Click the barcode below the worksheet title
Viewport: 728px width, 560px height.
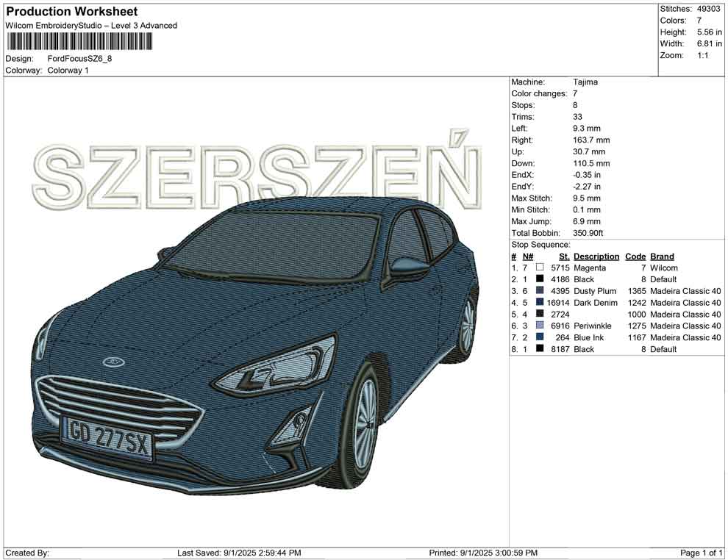(79, 42)
